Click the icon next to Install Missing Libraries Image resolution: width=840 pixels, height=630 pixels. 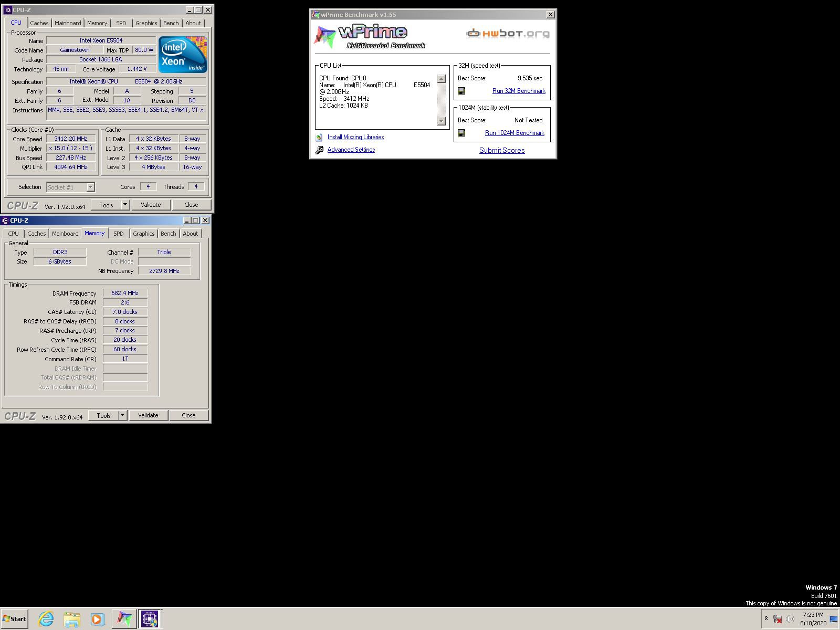(x=319, y=138)
